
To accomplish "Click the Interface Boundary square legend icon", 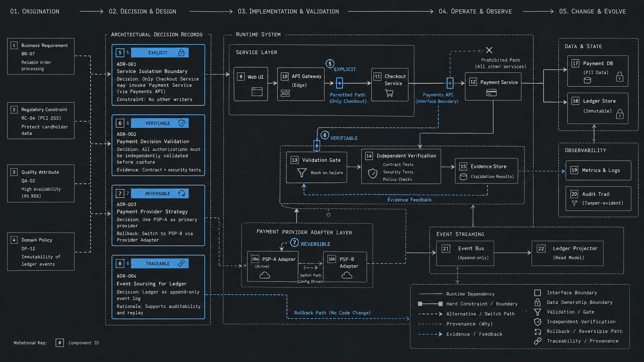I will pos(538,293).
